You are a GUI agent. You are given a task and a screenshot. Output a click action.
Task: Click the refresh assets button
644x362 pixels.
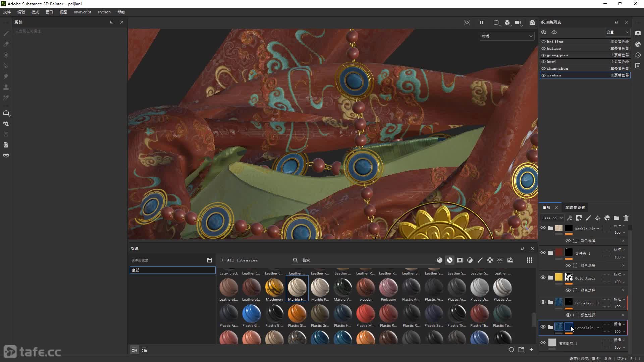click(511, 350)
